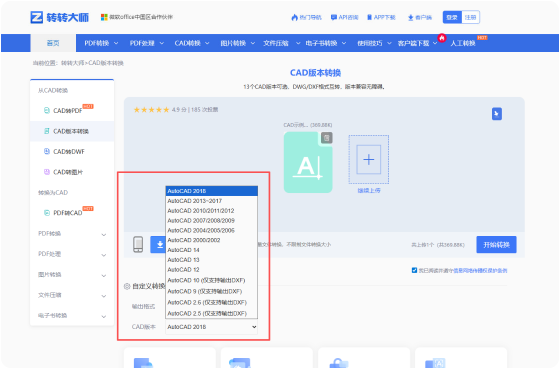This screenshot has width=560, height=369.
Task: Click the mobile phone icon
Action: click(138, 245)
